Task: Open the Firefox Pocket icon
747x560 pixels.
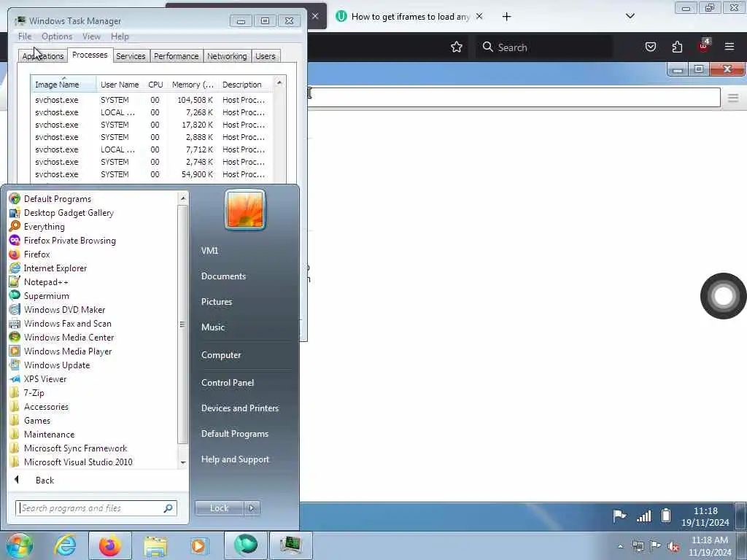Action: (650, 47)
